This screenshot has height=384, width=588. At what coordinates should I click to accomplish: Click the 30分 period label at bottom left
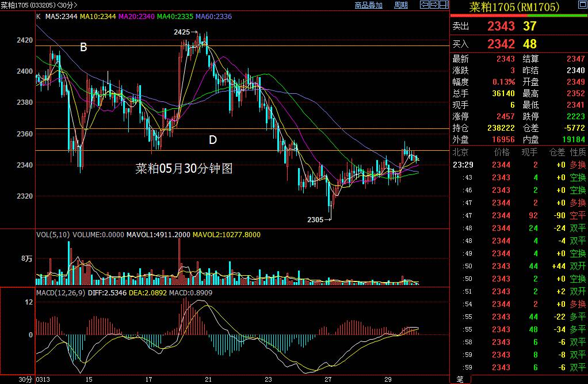coord(25,379)
